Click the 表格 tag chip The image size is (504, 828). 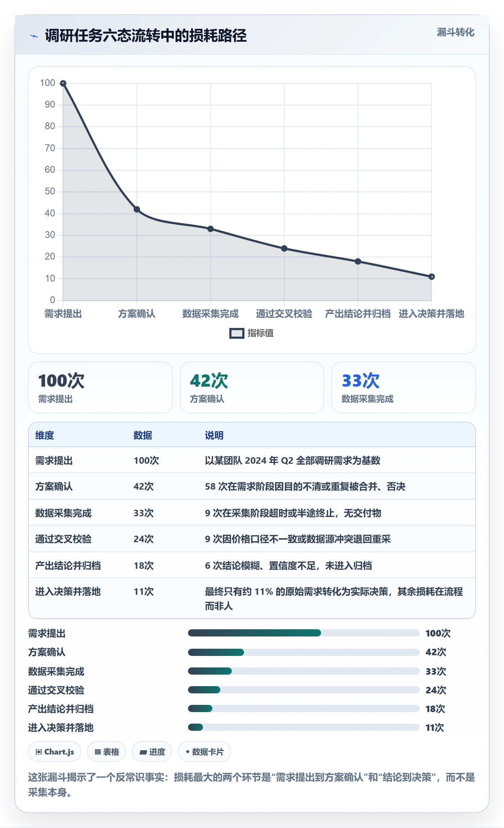click(x=107, y=752)
